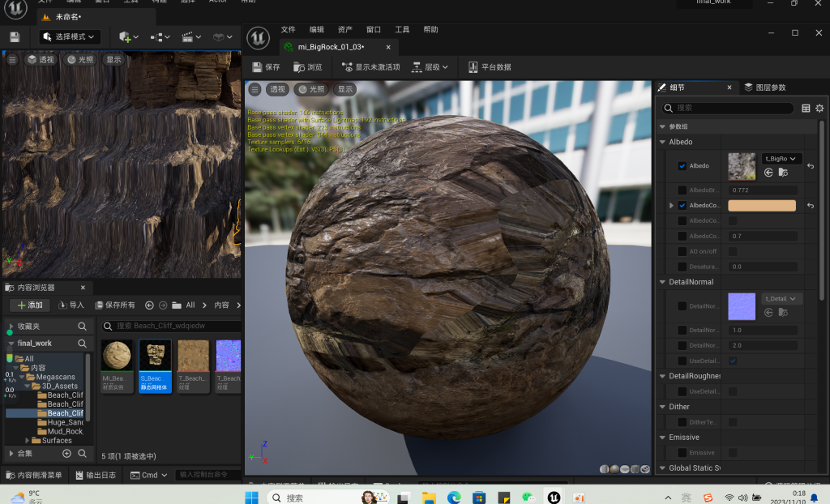Open the 选择模式 dropdown
830x504 pixels.
pyautogui.click(x=69, y=37)
